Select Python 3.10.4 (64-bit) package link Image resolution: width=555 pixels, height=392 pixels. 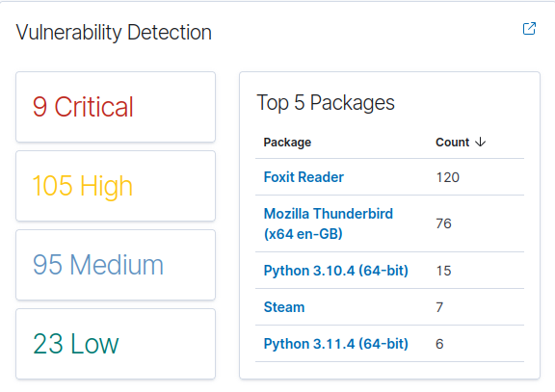point(336,271)
